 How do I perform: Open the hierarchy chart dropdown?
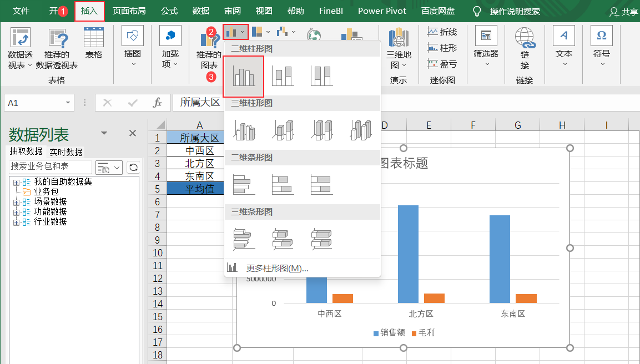(261, 32)
